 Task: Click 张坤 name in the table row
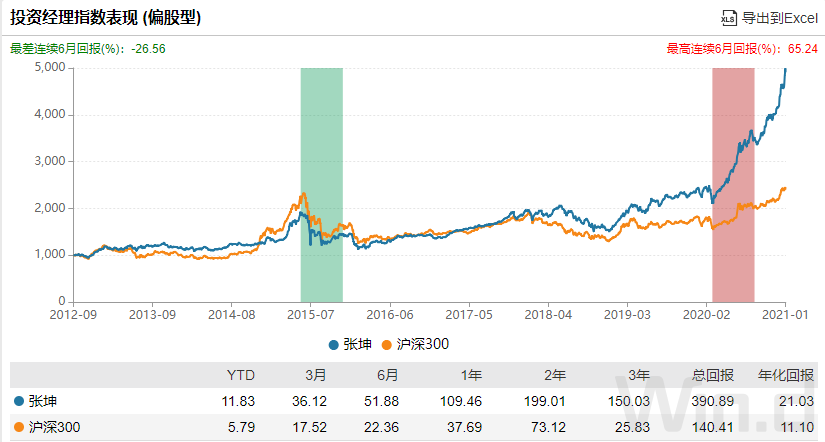(41, 400)
